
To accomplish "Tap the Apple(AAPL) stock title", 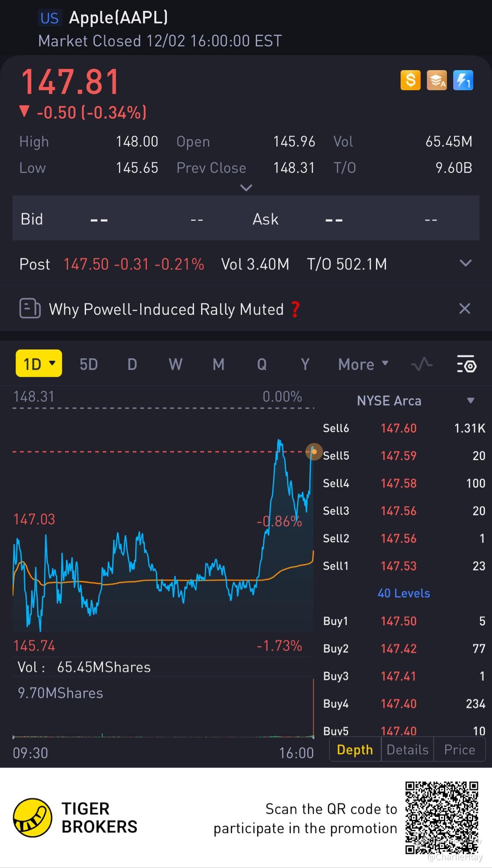I will click(x=119, y=17).
